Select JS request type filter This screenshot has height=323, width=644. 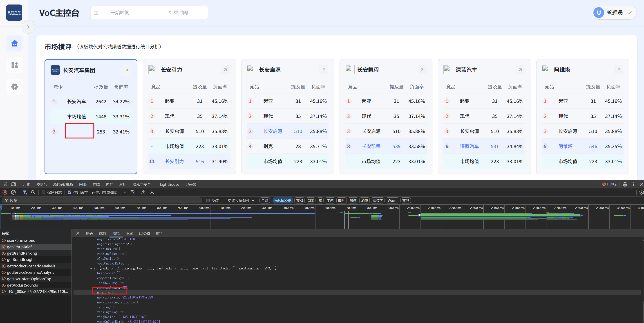[320, 200]
